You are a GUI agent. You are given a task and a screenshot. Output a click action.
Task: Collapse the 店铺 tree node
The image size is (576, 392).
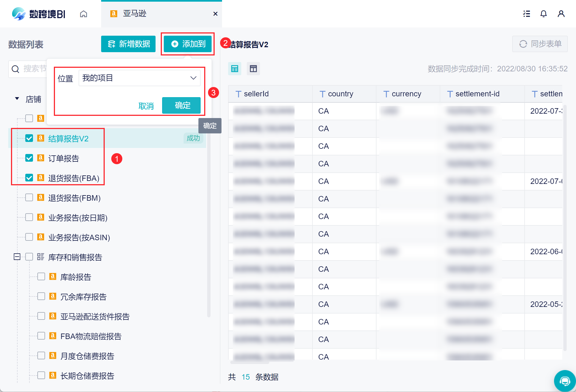[17, 99]
